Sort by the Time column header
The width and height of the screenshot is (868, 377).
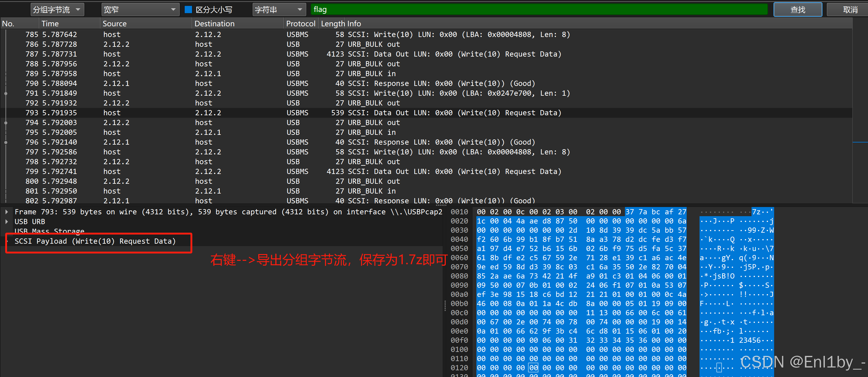pos(50,24)
